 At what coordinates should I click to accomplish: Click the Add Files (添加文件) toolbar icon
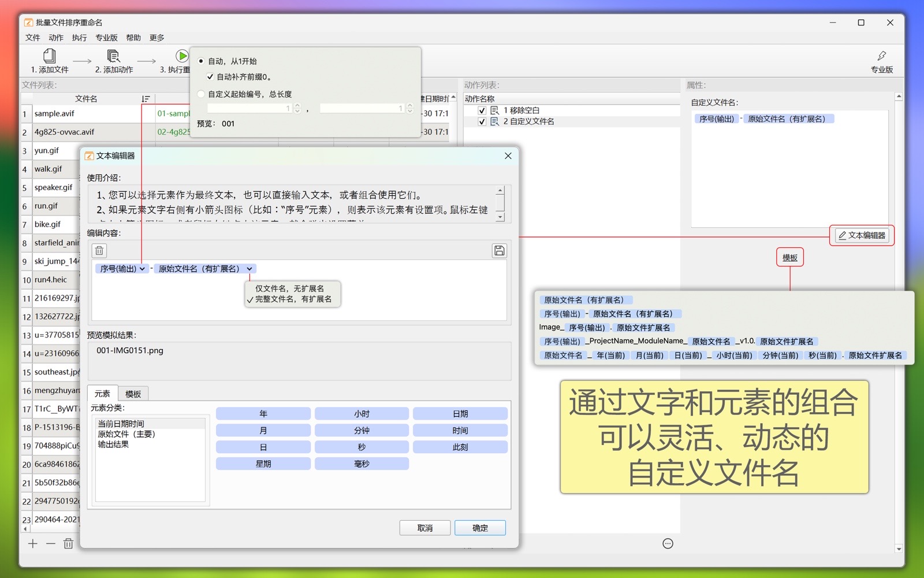click(50, 56)
